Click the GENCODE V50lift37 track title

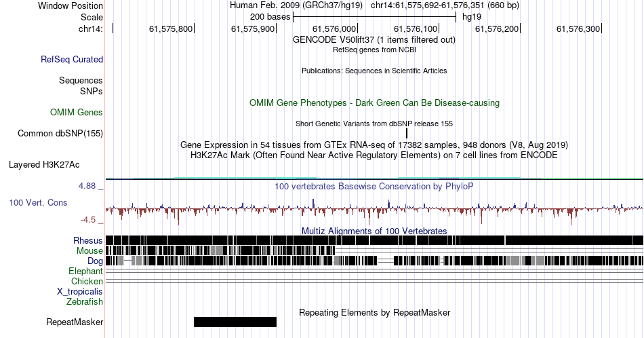click(374, 40)
